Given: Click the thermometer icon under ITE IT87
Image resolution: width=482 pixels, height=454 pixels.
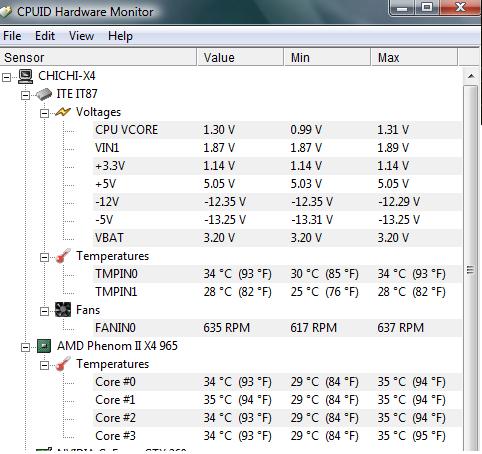Looking at the screenshot, I should (63, 256).
